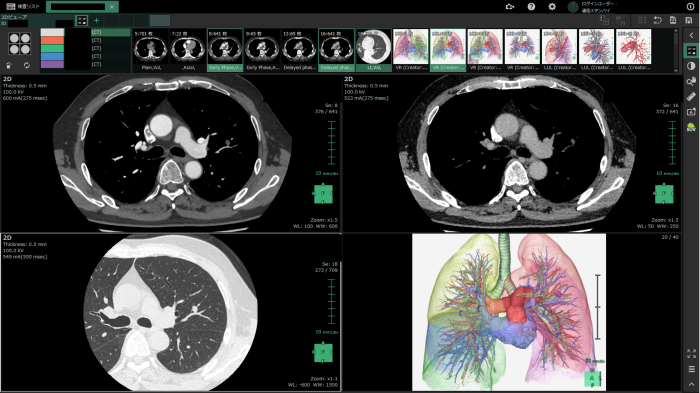700x393 pixels.
Task: Open the Early Phase,V series 8 thumbnail
Action: [x=225, y=50]
